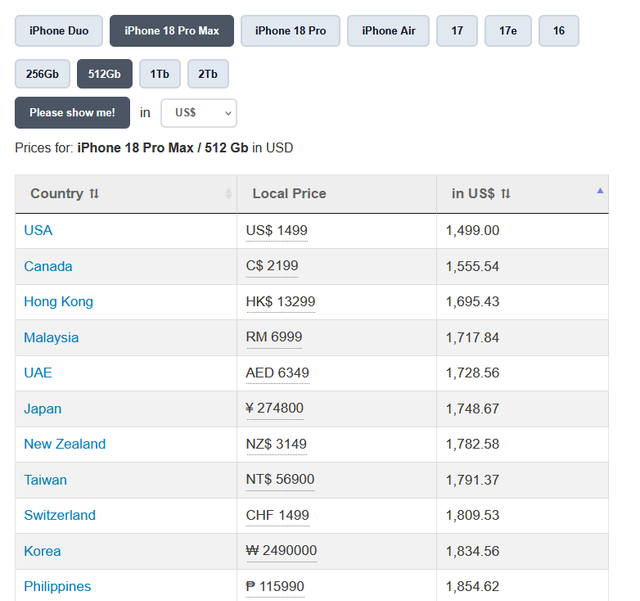The width and height of the screenshot is (640, 601).
Task: Click local price NT$ 56900
Action: (280, 479)
